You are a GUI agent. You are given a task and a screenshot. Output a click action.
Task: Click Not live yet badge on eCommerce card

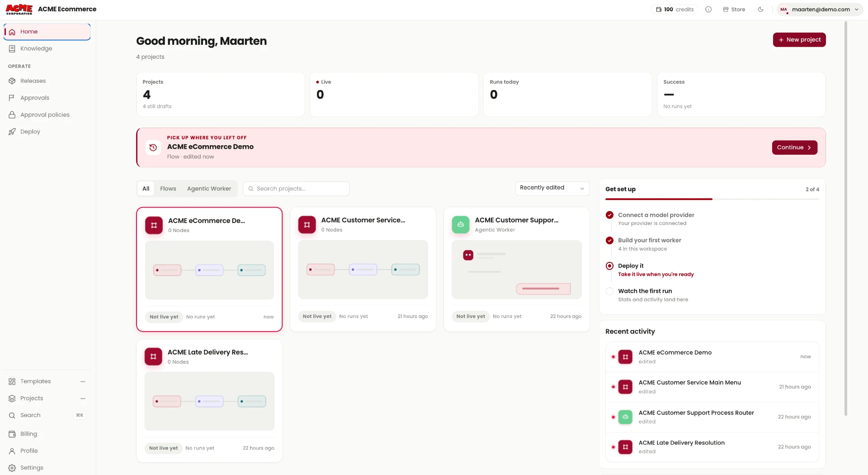point(164,317)
